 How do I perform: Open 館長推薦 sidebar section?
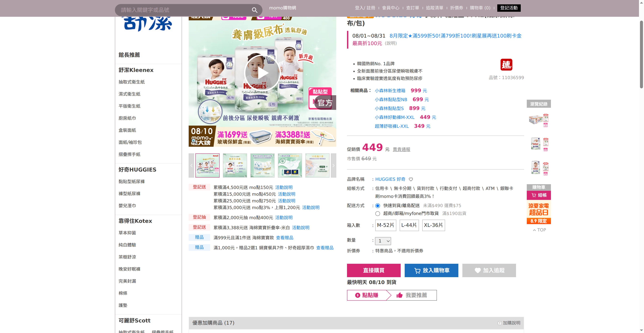pos(129,55)
